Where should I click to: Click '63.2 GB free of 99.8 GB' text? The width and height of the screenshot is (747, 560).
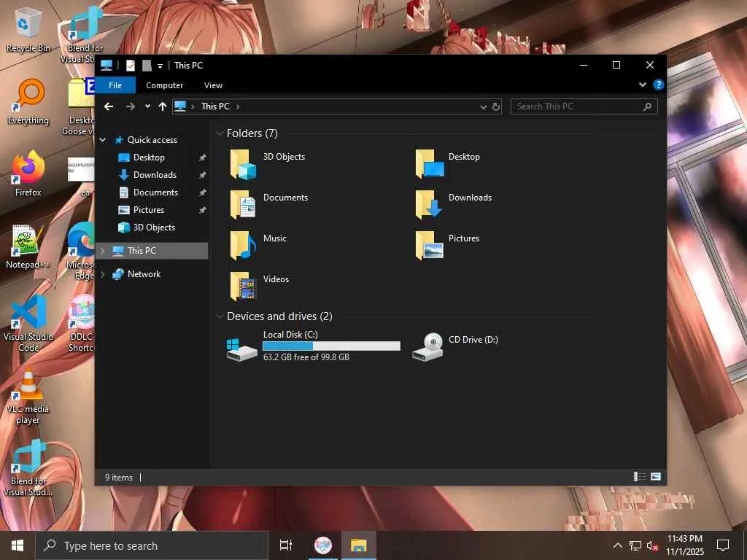pos(306,357)
